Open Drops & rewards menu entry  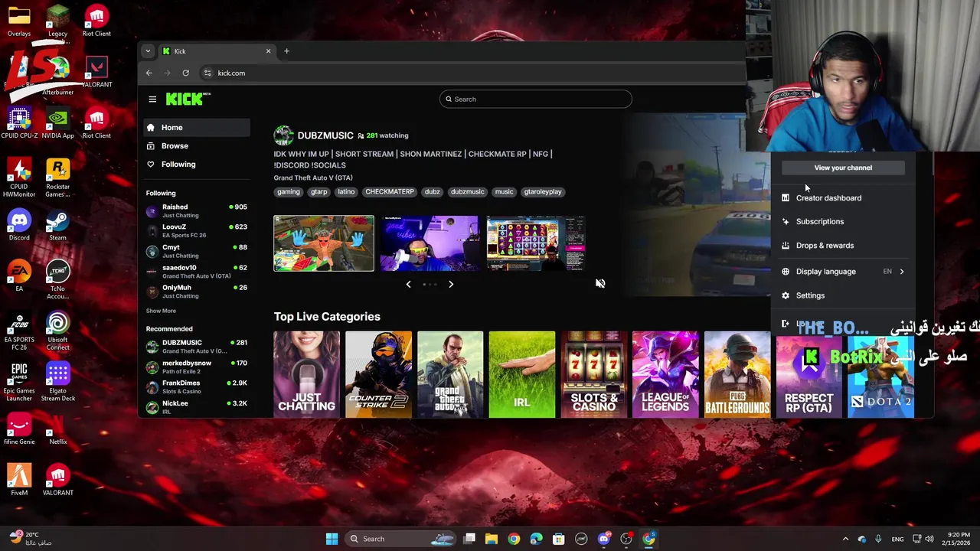click(x=825, y=246)
